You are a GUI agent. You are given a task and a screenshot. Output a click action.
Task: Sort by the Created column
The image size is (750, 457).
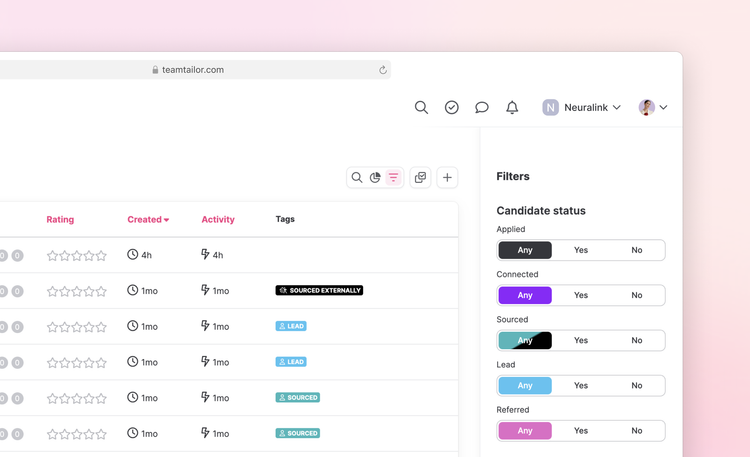[x=148, y=220]
